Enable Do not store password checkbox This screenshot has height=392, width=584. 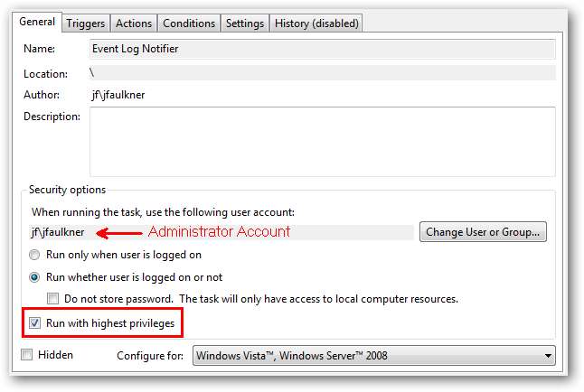(53, 299)
